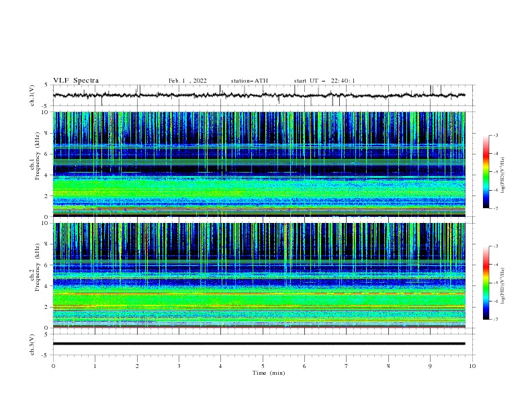Select the "start UT = 22:40: 1" text
Image resolution: width=532 pixels, height=411 pixels.
coord(324,81)
